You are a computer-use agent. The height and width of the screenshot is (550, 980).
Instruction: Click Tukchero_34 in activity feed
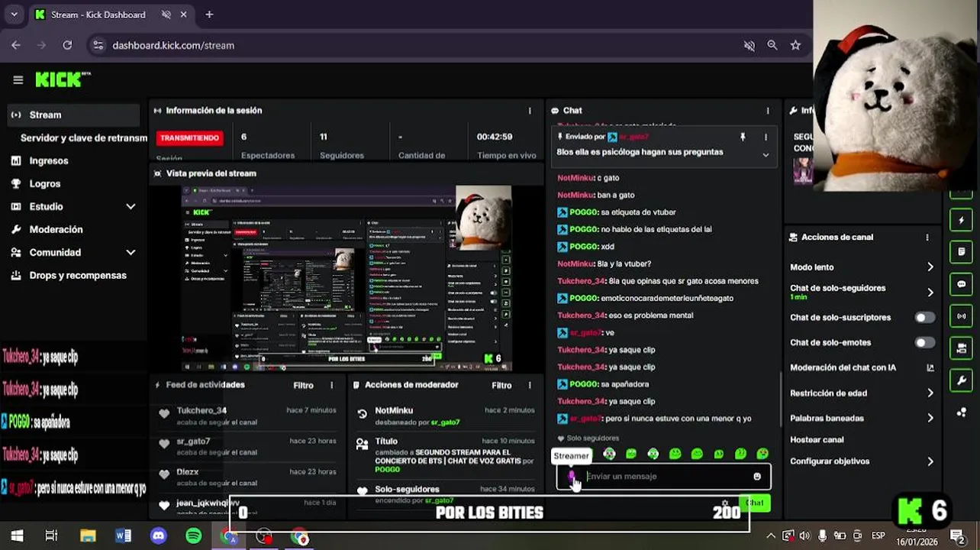[x=201, y=410]
